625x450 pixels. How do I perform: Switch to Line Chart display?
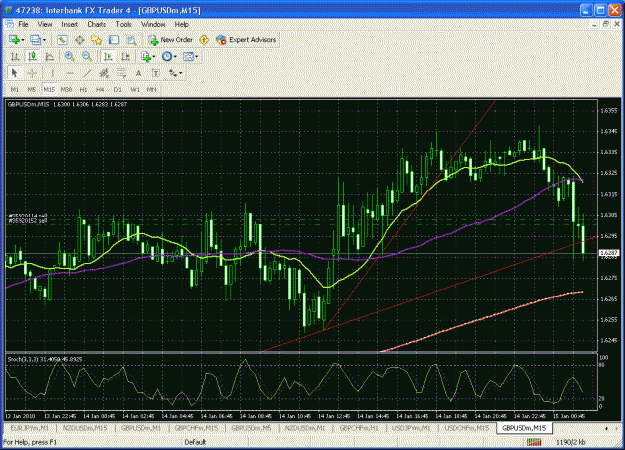tap(49, 57)
